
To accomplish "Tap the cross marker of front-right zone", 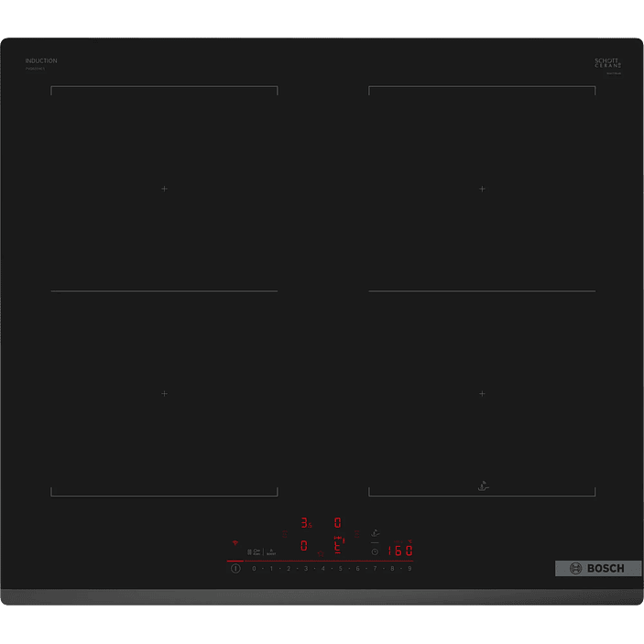I will pyautogui.click(x=482, y=394).
